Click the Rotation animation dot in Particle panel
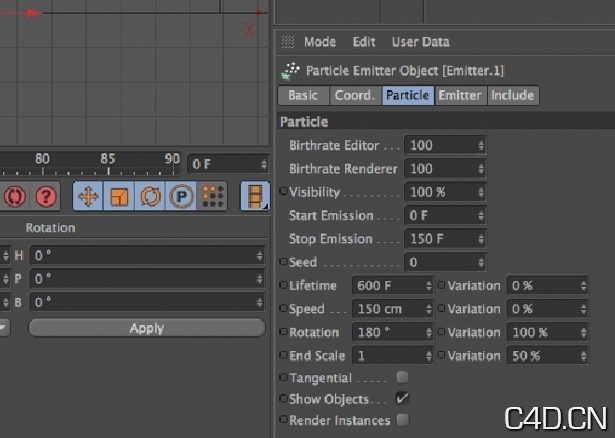615x438 pixels. point(283,332)
